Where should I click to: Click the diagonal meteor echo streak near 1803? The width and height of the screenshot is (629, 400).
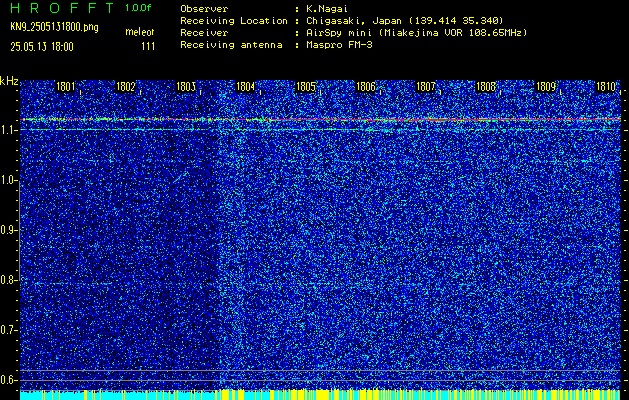(181, 177)
